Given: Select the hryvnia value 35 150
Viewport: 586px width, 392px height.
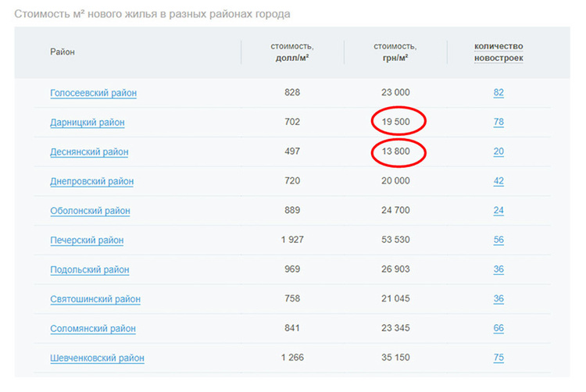Looking at the screenshot, I should pyautogui.click(x=395, y=358).
